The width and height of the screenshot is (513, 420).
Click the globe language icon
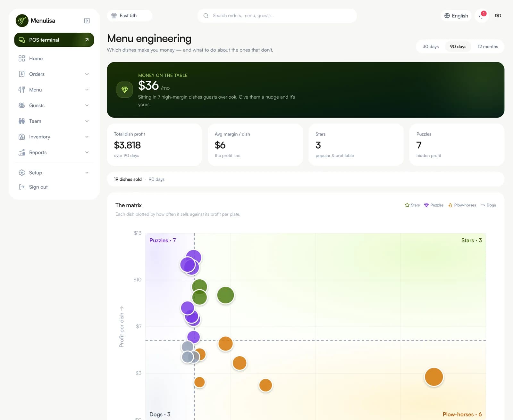[x=447, y=16]
